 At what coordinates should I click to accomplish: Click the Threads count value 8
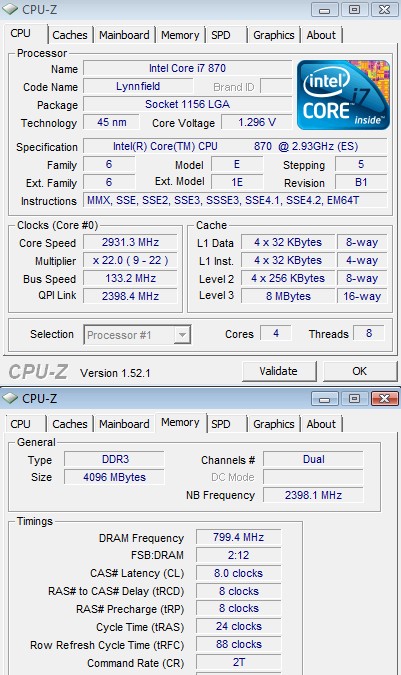(x=369, y=333)
